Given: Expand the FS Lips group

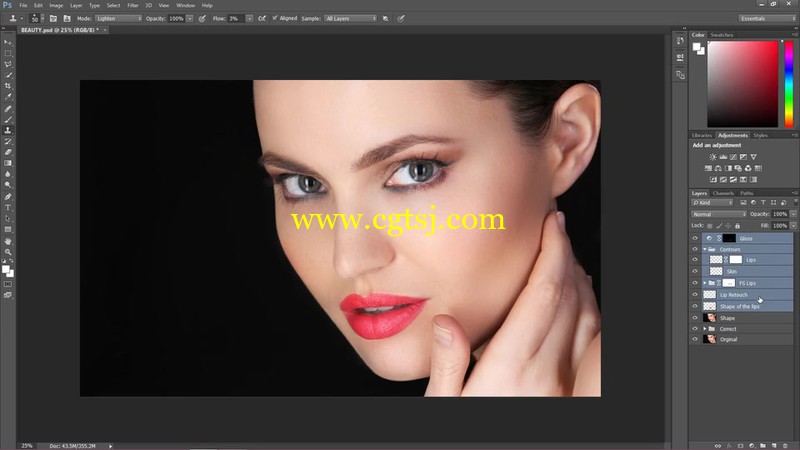Looking at the screenshot, I should coord(705,283).
